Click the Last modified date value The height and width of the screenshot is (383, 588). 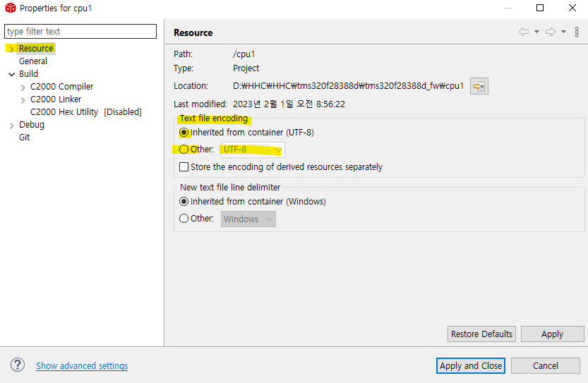[289, 104]
